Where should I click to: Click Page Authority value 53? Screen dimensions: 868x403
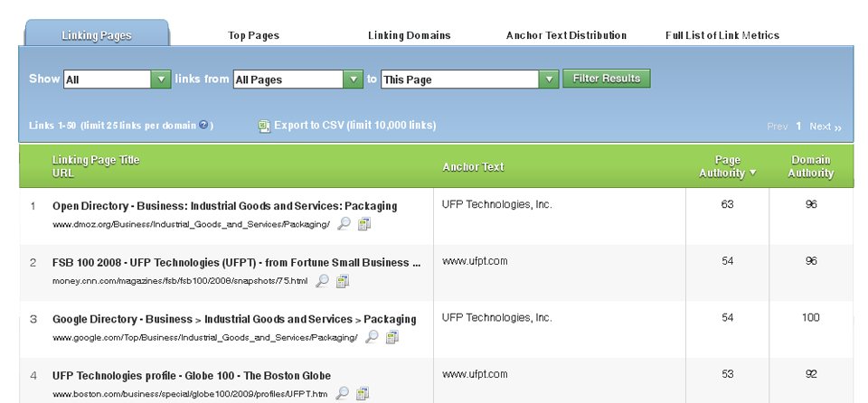click(x=727, y=374)
